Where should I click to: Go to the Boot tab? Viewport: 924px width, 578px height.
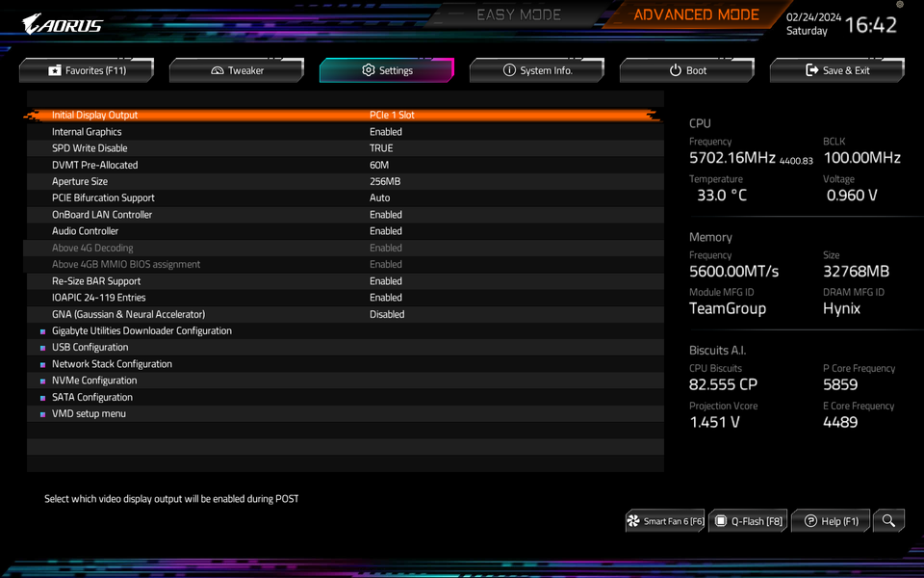coord(687,70)
